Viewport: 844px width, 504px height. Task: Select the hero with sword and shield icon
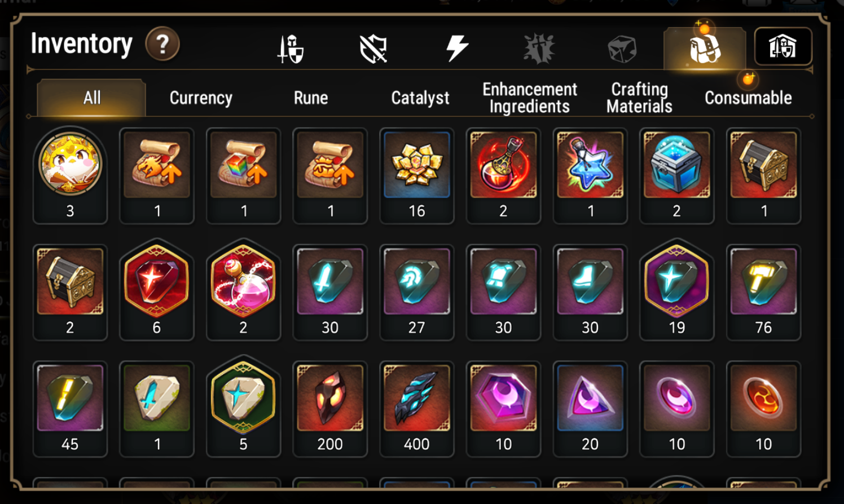[x=291, y=48]
